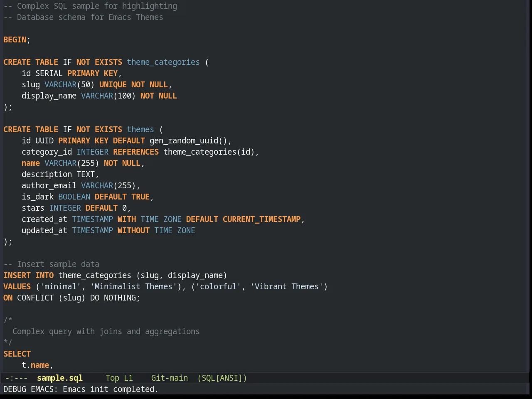
Task: Click 'Complex SQL sample for highlighting' comment line
Action: point(90,6)
